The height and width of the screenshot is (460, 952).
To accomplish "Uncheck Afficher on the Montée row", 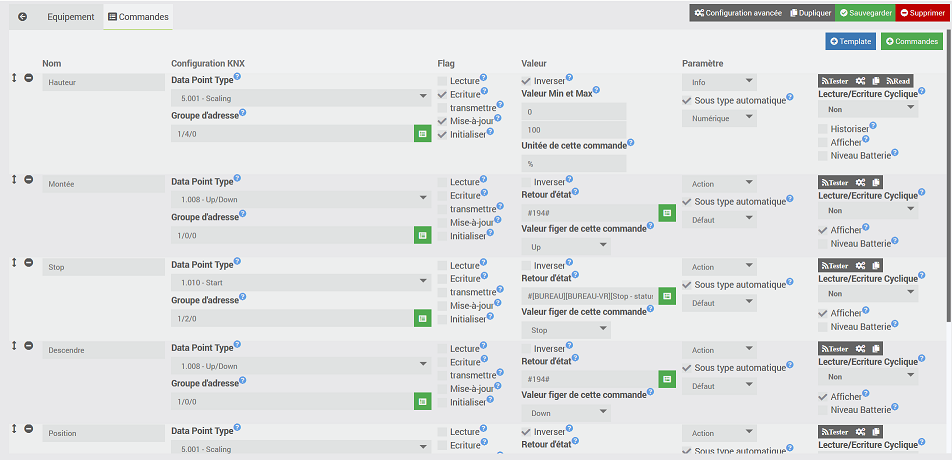I will (822, 230).
